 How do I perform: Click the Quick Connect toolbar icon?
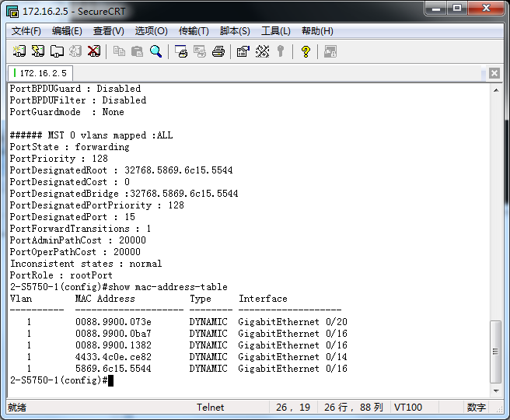[x=38, y=51]
